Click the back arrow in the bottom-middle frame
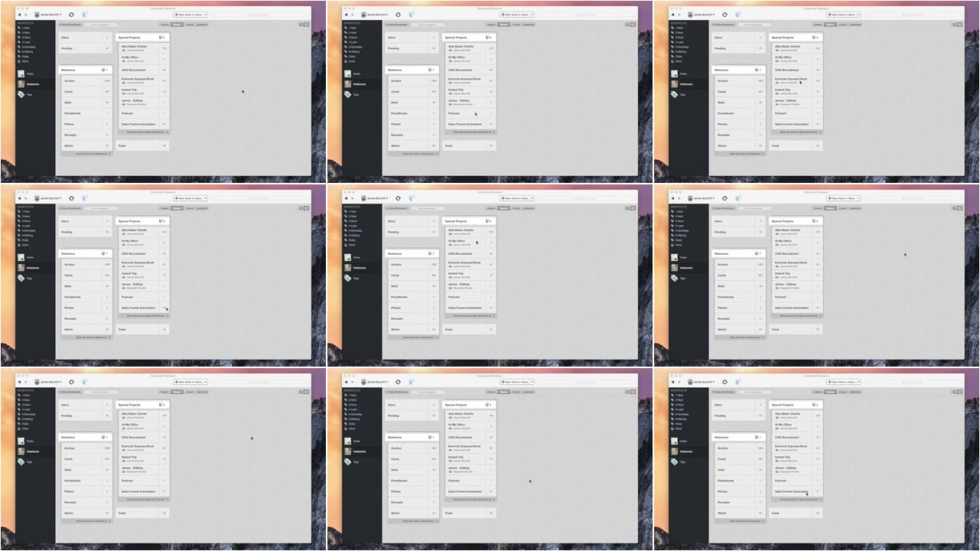This screenshot has height=551, width=980. tap(346, 382)
